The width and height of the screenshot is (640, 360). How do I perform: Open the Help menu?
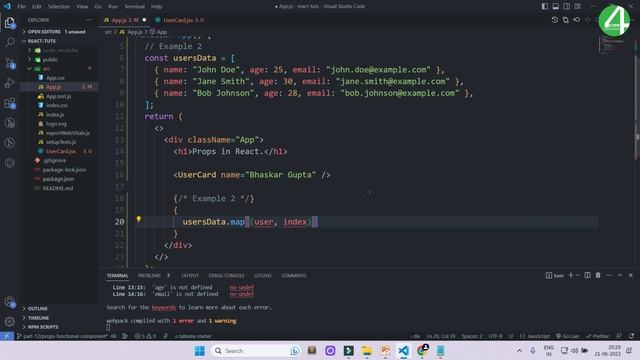pyautogui.click(x=157, y=7)
